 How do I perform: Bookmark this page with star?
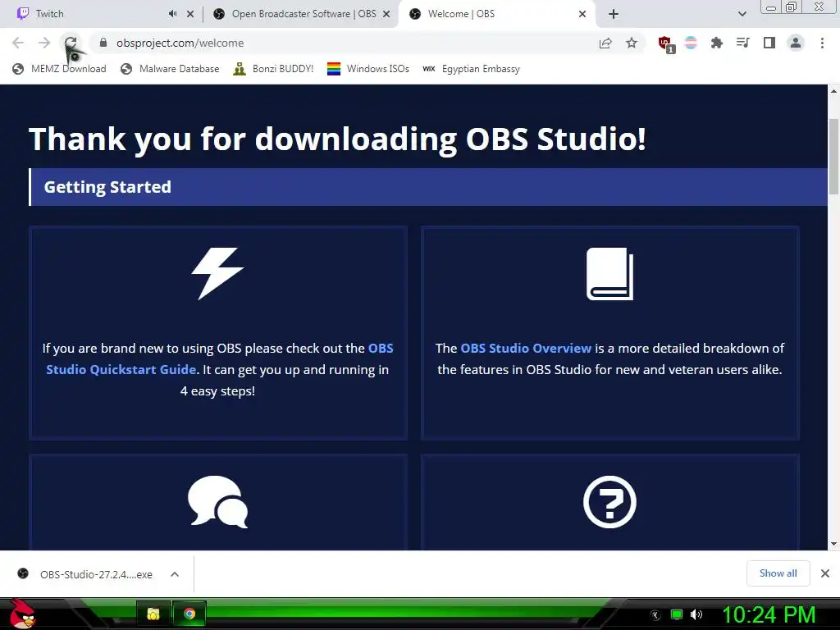pyautogui.click(x=632, y=43)
